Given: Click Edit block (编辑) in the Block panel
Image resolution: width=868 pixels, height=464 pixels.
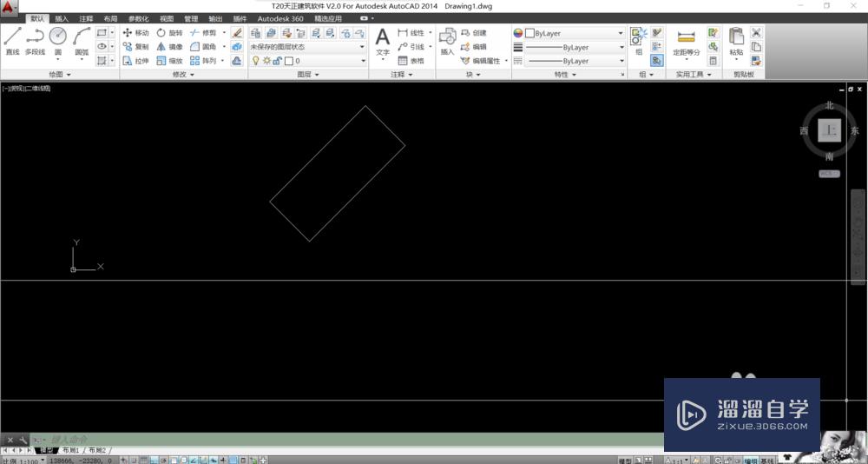Looking at the screenshot, I should coord(474,47).
